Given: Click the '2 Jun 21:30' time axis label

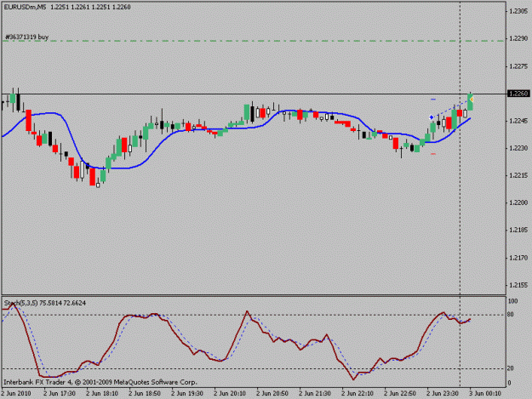Looking at the screenshot, I should click(x=315, y=394).
